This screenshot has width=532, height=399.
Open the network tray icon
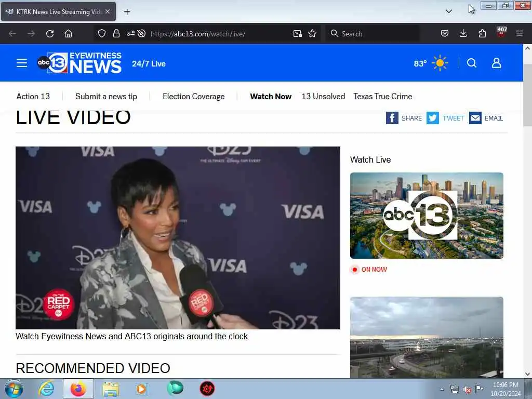pyautogui.click(x=454, y=389)
